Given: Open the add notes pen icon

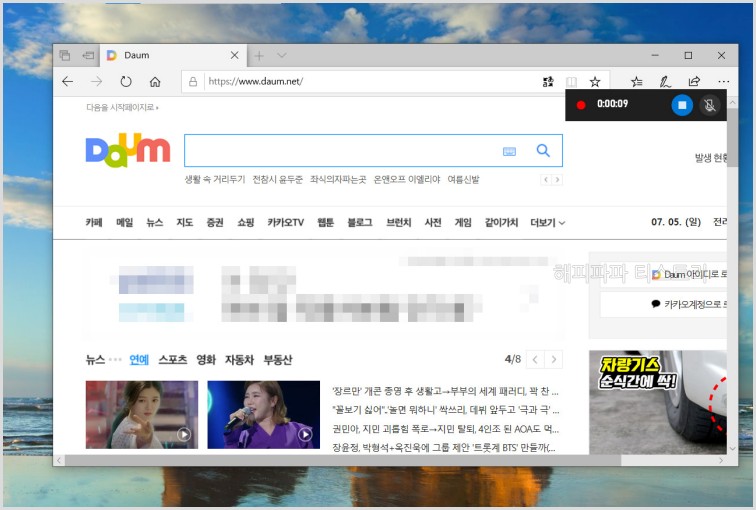Looking at the screenshot, I should point(665,81).
